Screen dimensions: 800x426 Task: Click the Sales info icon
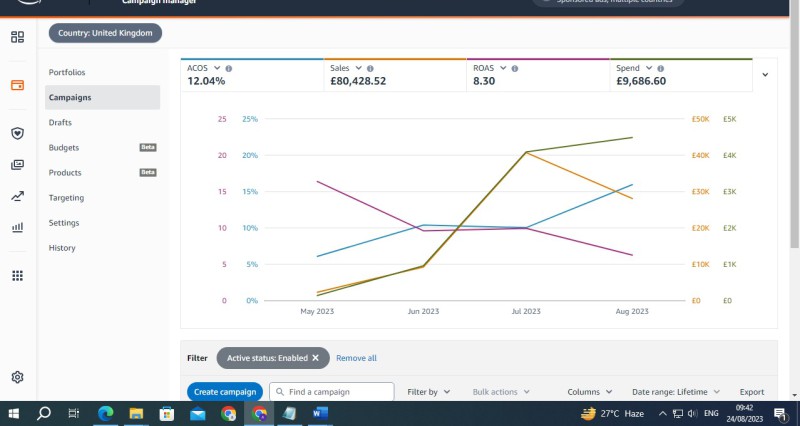[x=370, y=68]
